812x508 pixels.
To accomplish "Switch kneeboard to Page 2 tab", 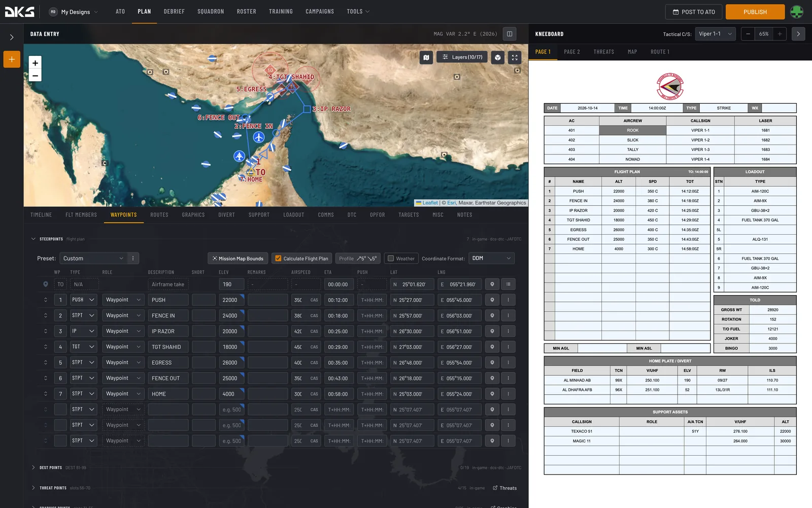I will click(x=572, y=52).
